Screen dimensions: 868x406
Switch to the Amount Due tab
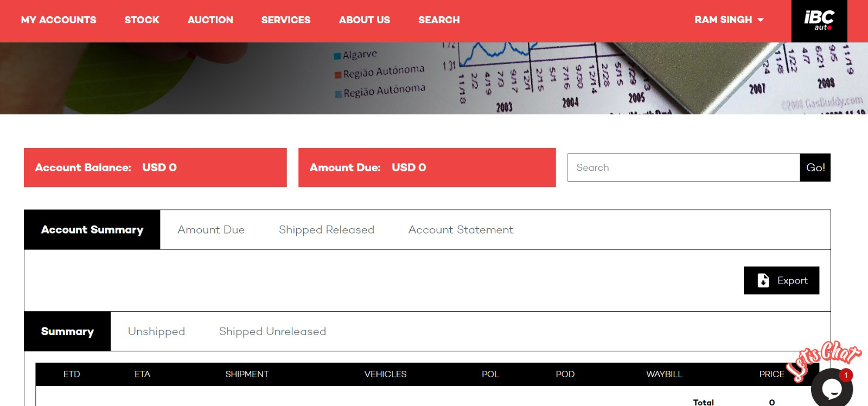pos(211,230)
